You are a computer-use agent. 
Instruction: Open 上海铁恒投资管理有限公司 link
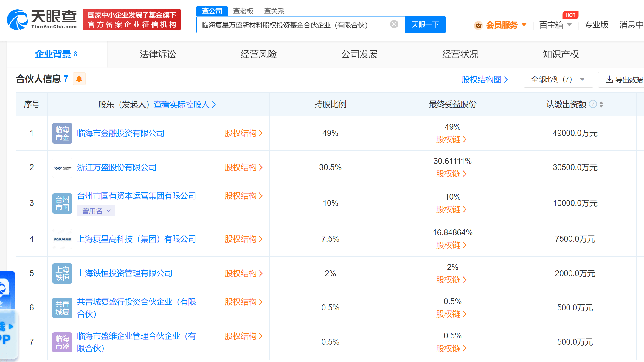pos(125,273)
